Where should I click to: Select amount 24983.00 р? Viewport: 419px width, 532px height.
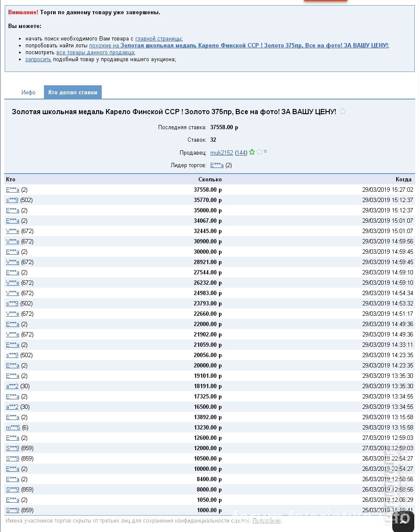[208, 293]
